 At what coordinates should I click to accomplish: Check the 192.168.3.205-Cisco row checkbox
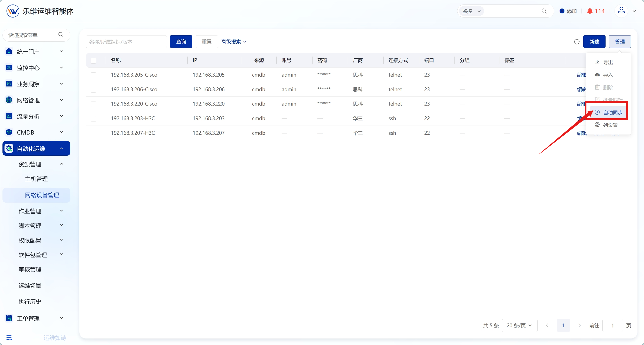[x=94, y=75]
